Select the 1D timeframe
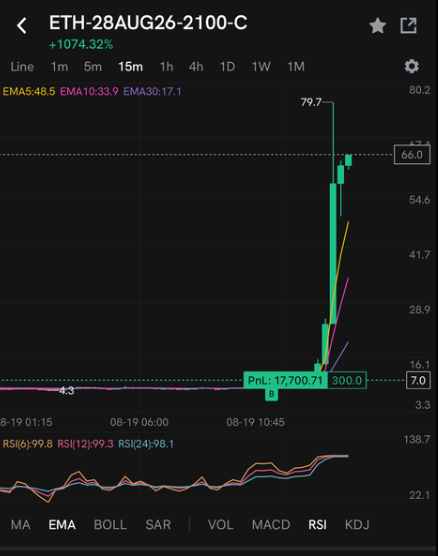 click(x=227, y=67)
